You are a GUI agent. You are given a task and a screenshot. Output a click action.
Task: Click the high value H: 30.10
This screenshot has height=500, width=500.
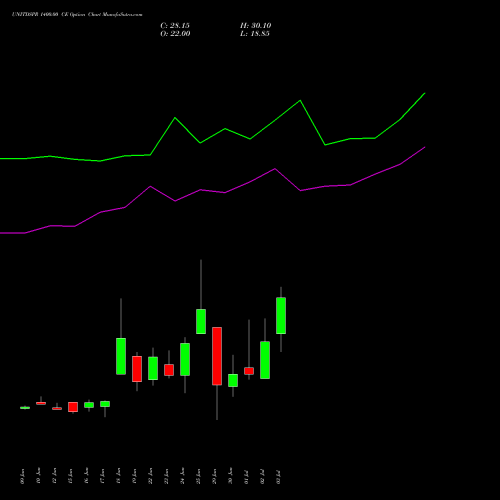click(x=255, y=26)
